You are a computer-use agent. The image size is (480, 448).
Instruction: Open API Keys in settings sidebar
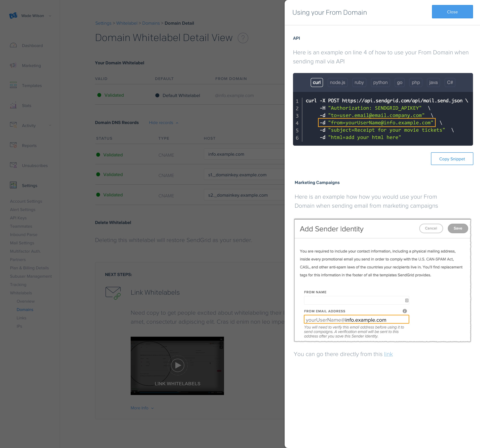pos(18,218)
